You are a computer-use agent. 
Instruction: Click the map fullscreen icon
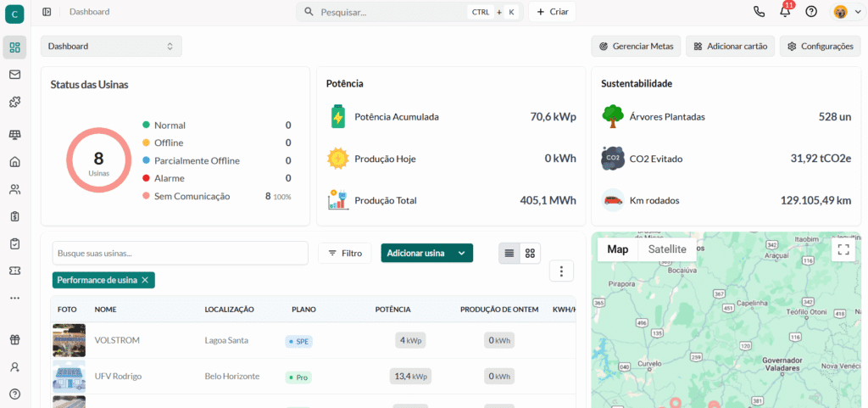pos(843,249)
